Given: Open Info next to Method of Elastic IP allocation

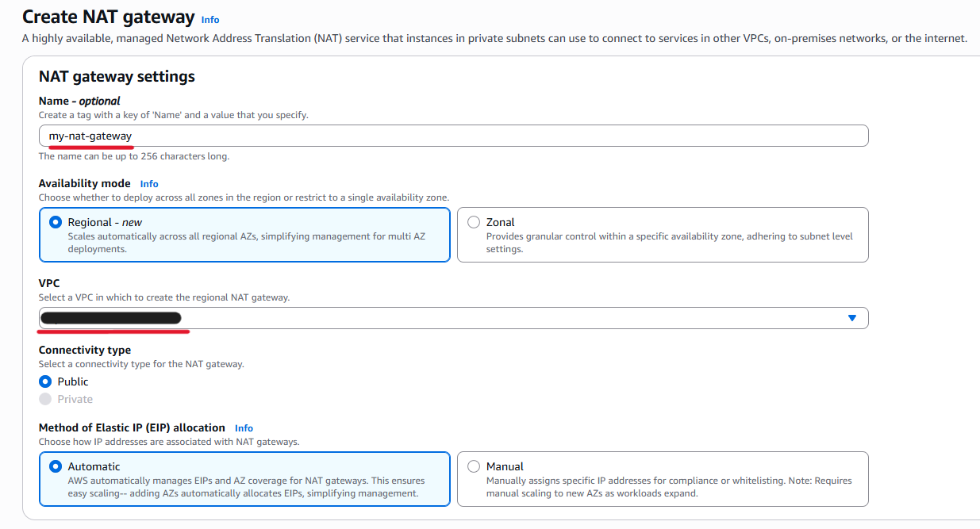Looking at the screenshot, I should click(x=244, y=427).
